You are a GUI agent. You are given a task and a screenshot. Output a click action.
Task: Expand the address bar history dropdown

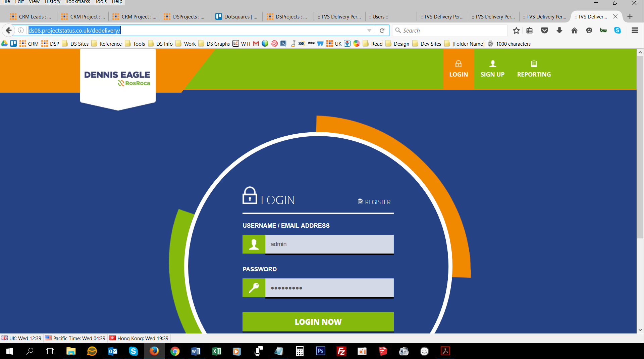[x=369, y=31]
